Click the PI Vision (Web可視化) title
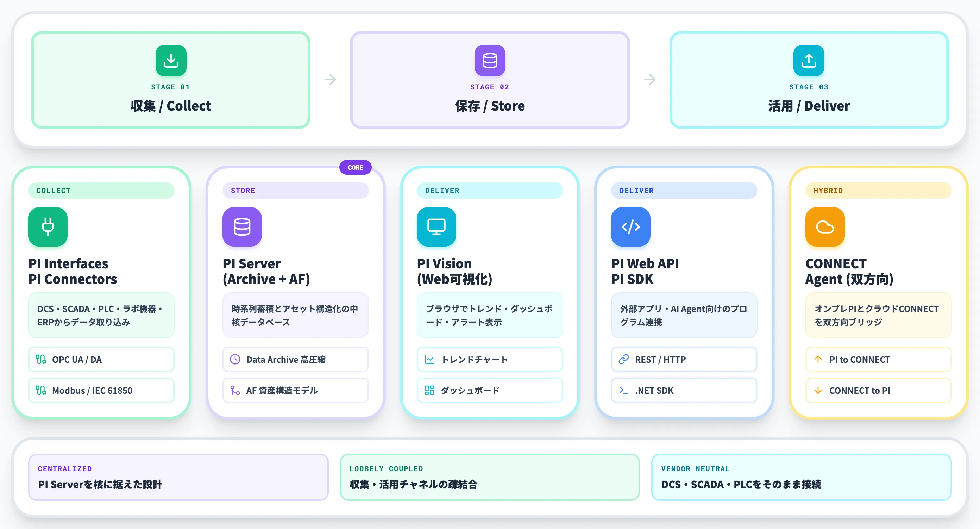 click(454, 271)
